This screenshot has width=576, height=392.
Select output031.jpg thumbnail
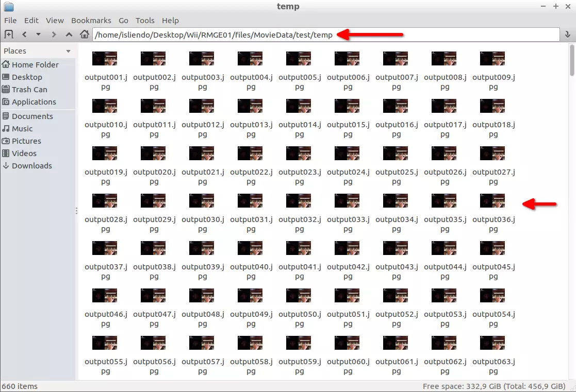pos(250,200)
